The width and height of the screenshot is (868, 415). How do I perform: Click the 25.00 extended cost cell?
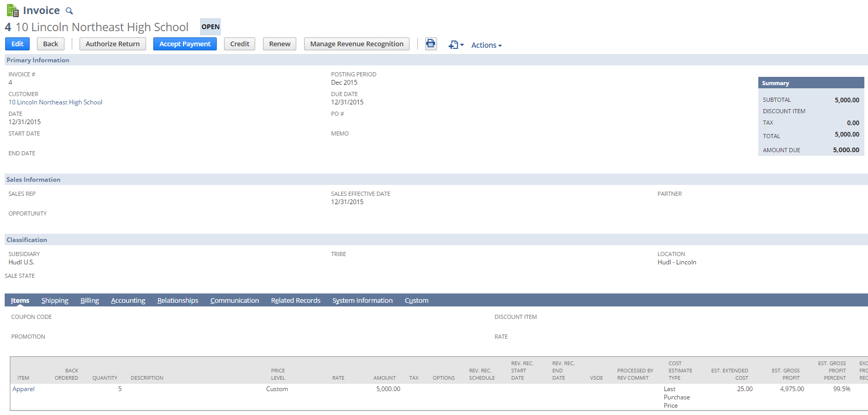pyautogui.click(x=745, y=389)
